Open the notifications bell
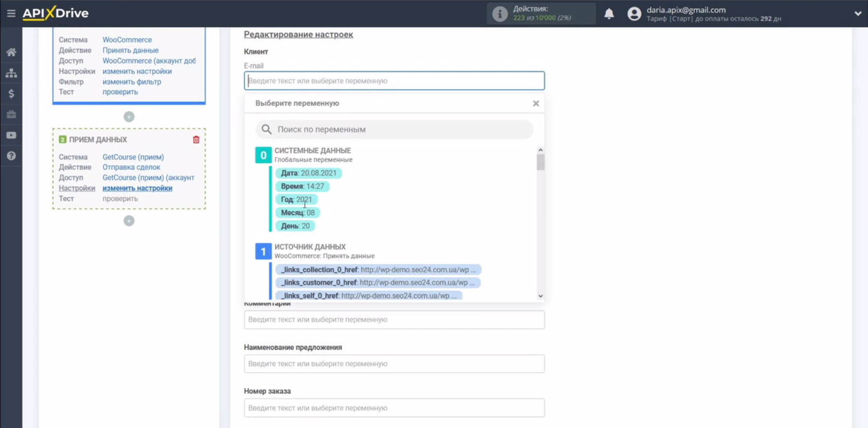 point(609,13)
